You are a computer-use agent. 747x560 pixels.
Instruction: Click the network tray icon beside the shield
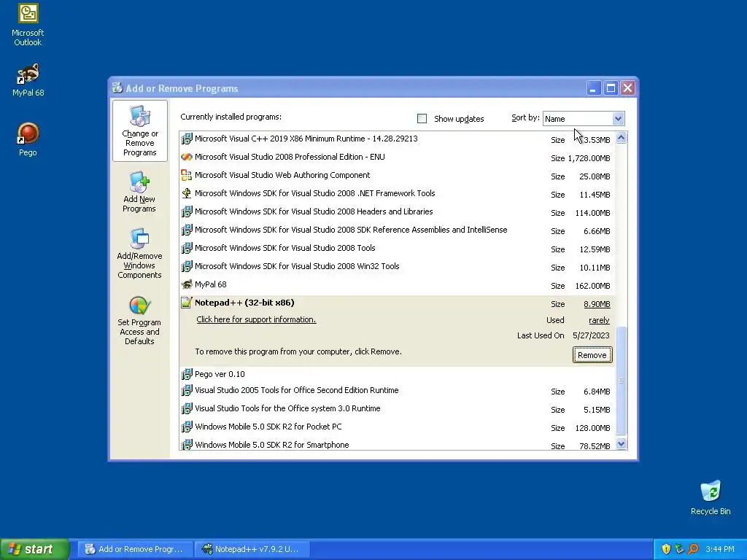coord(679,549)
